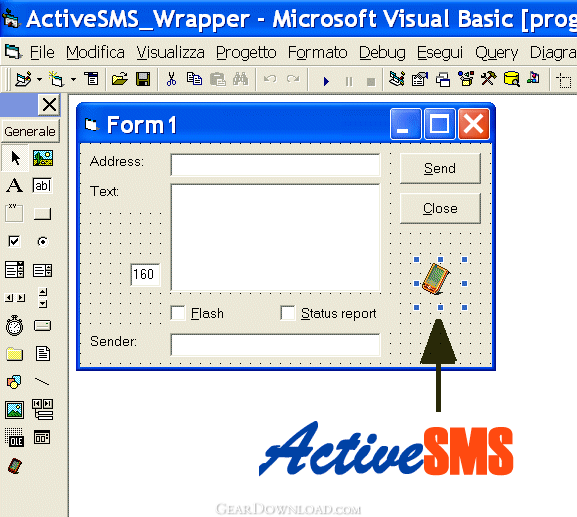Select the Shape control tool
Image resolution: width=577 pixels, height=517 pixels.
(14, 382)
